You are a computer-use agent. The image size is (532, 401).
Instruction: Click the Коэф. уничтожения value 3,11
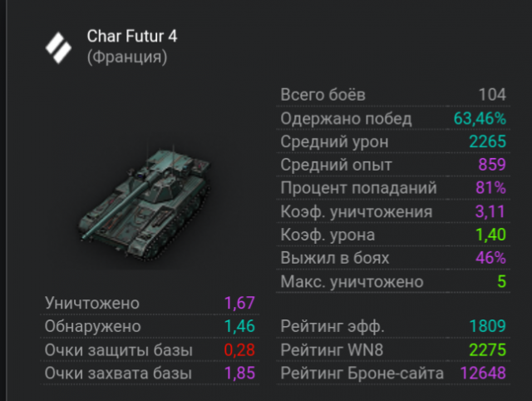[490, 211]
